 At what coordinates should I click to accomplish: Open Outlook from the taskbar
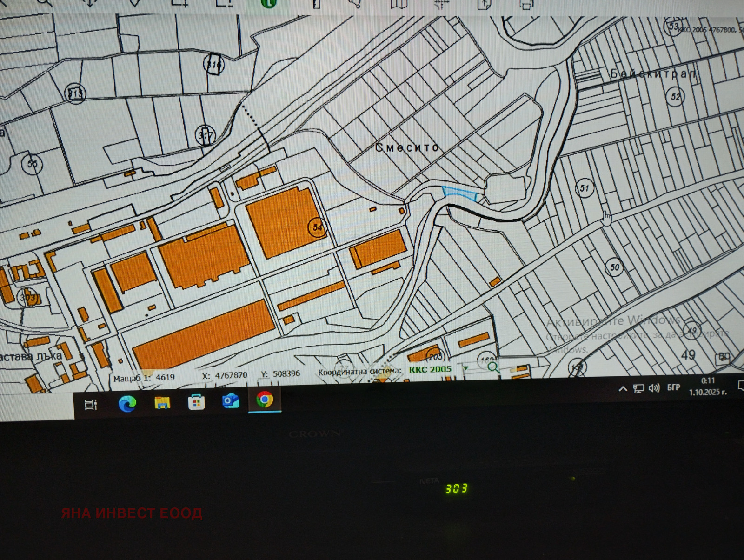coord(231,401)
